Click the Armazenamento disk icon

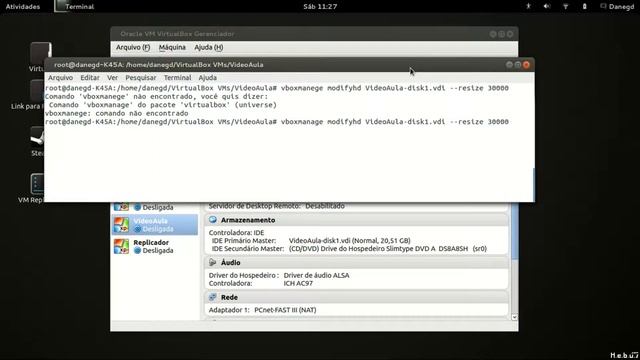pyautogui.click(x=213, y=220)
